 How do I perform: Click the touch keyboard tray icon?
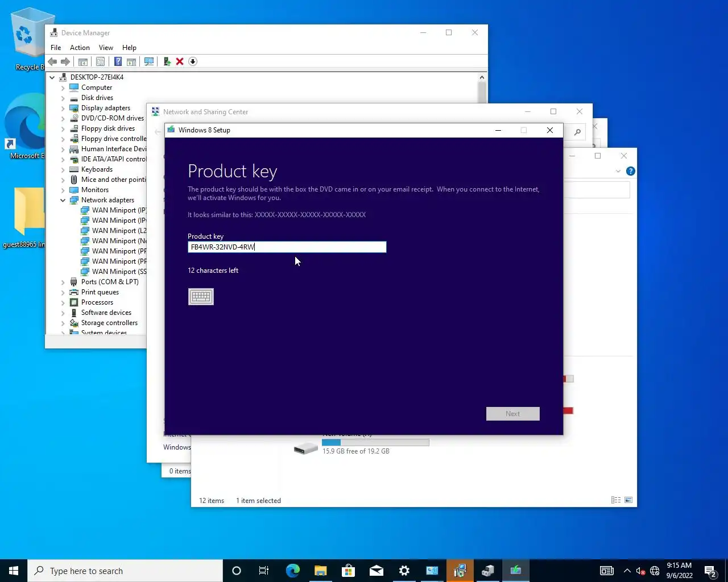tap(607, 571)
